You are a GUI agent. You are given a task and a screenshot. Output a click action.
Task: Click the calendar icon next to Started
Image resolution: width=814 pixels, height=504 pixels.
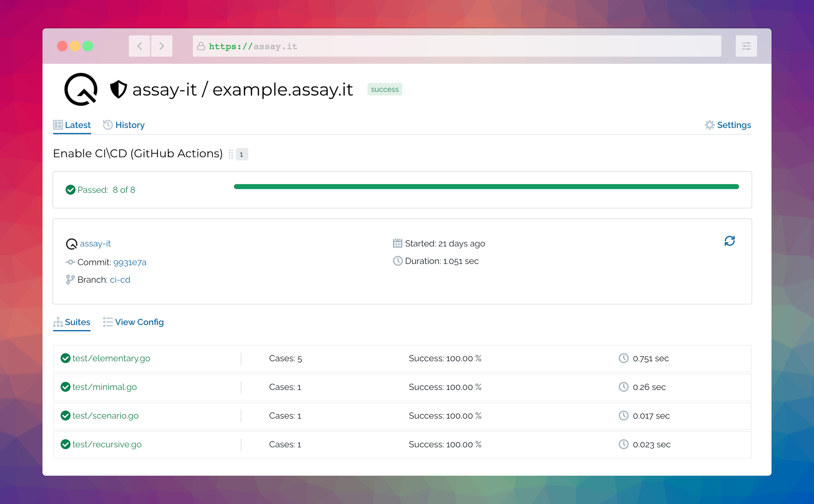[397, 243]
